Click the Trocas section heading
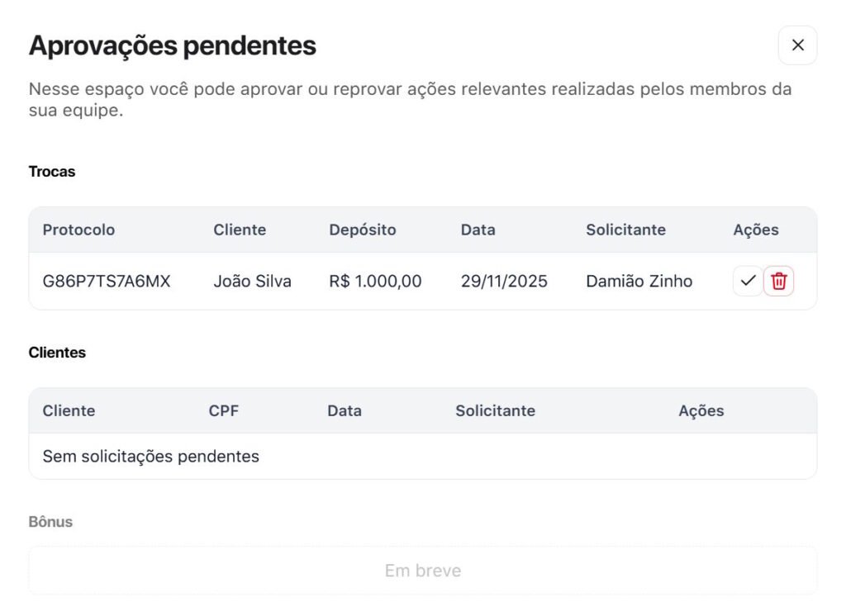Image resolution: width=846 pixels, height=616 pixels. click(51, 172)
